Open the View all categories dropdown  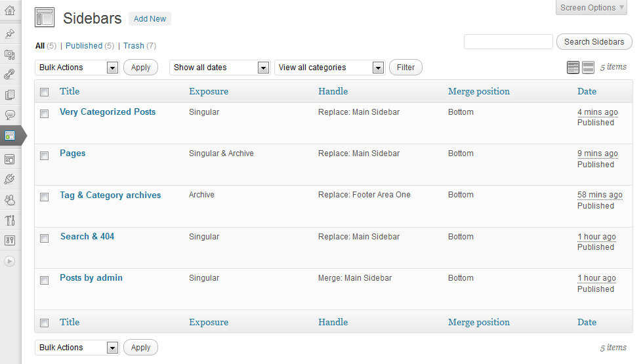[x=329, y=67]
